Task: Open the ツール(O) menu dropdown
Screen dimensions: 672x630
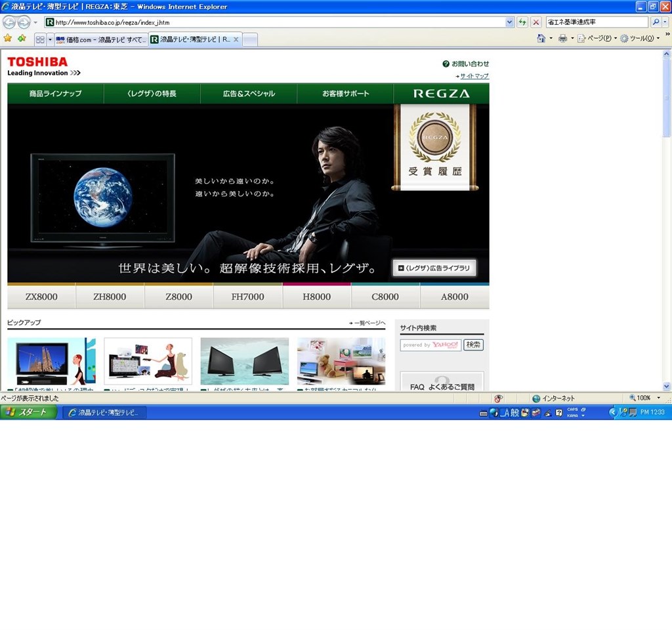Action: 640,38
